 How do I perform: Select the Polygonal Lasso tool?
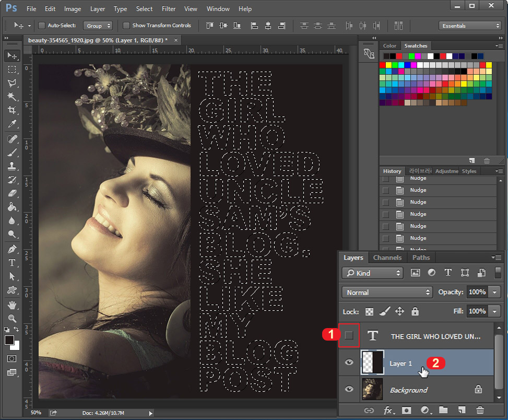(x=12, y=83)
